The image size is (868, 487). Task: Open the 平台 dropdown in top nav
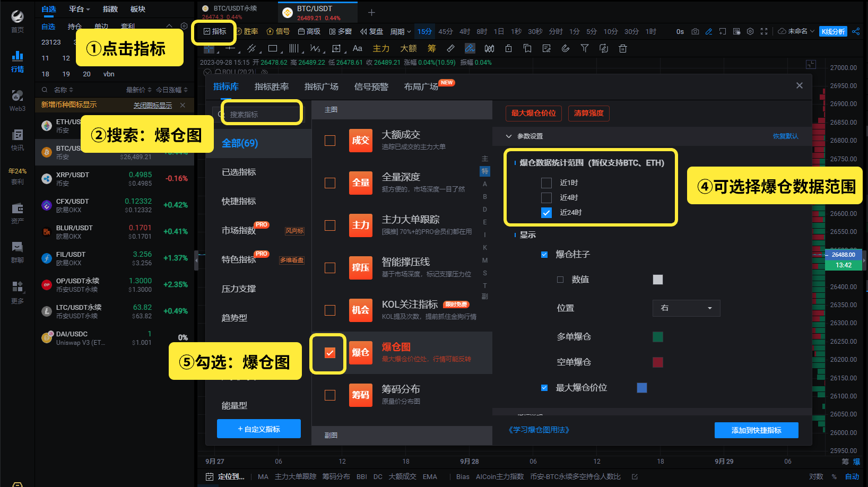click(x=80, y=9)
